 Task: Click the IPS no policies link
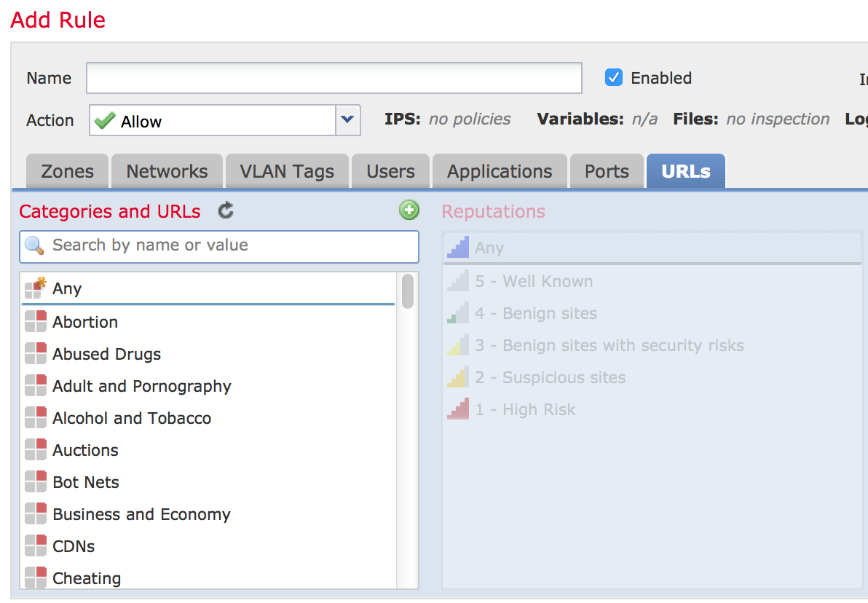pyautogui.click(x=470, y=119)
